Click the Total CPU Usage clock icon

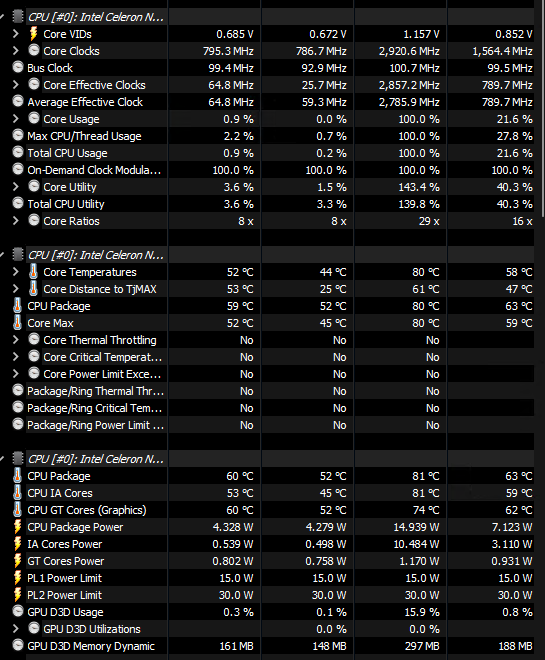click(18, 152)
